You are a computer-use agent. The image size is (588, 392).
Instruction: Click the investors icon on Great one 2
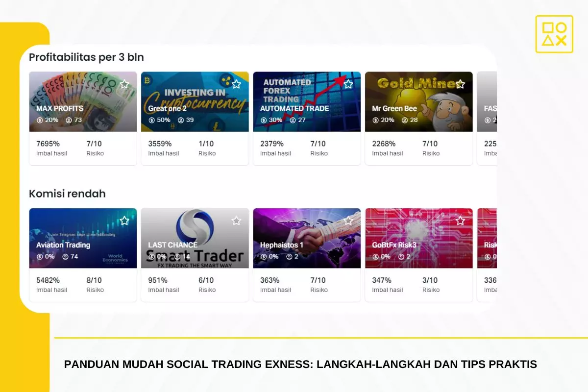point(181,120)
